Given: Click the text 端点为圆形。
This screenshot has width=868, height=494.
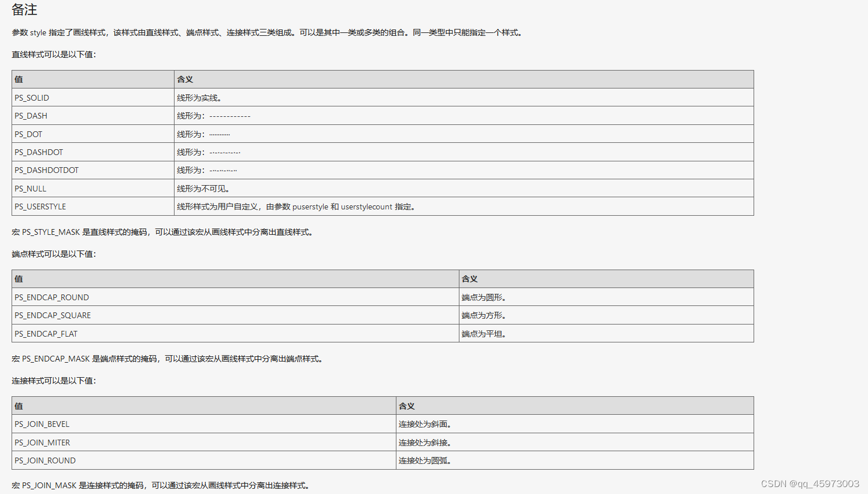Looking at the screenshot, I should click(484, 297).
